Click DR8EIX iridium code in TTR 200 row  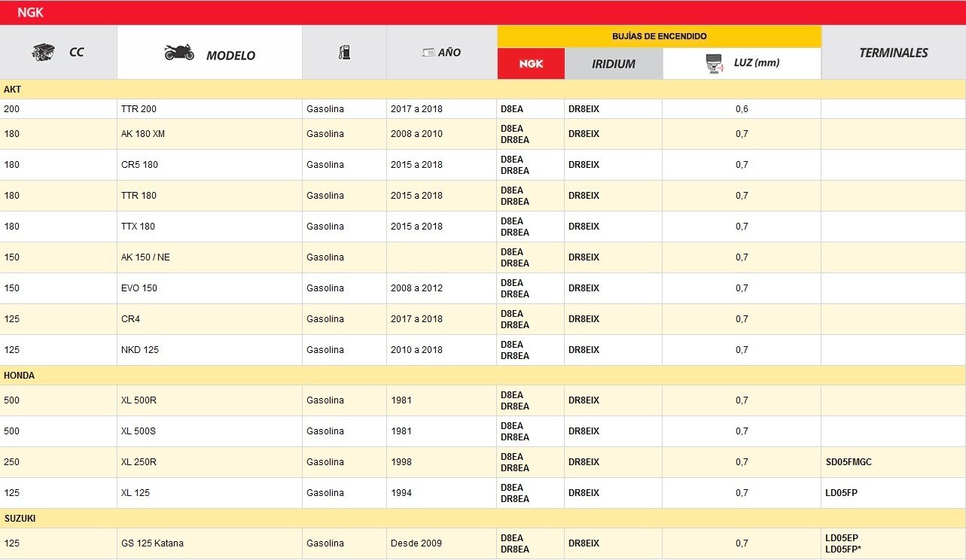click(584, 109)
